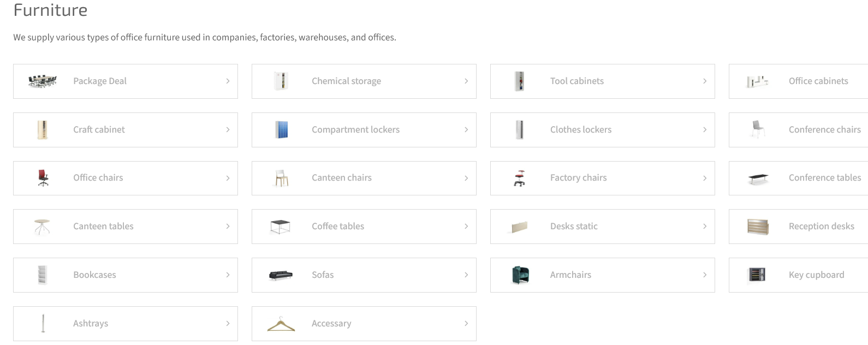Open the Craft cabinet category
Viewport: 868px width, 345px height.
click(126, 130)
